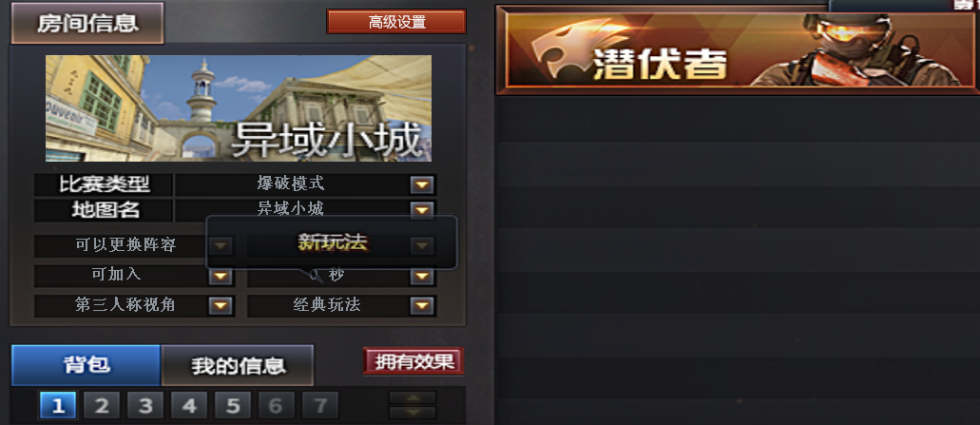This screenshot has height=425, width=980.
Task: Open the 比赛类型 dropdown arrow
Action: tap(422, 185)
